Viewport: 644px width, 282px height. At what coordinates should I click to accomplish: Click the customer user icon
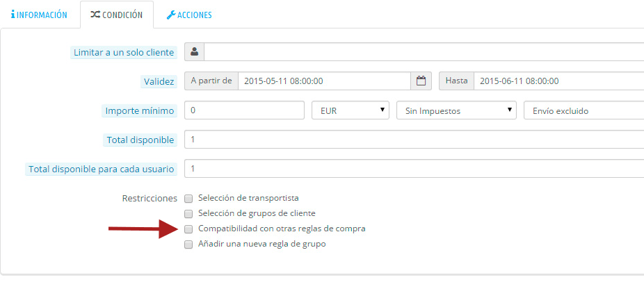click(194, 52)
